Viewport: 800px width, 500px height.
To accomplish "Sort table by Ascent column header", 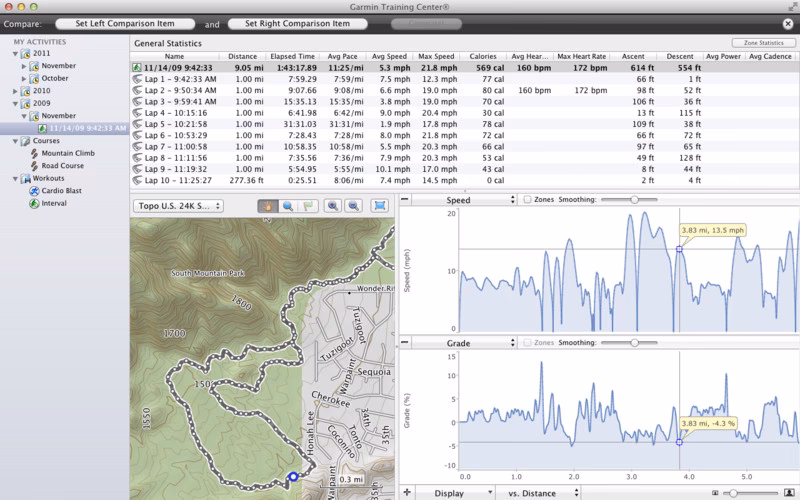I will tap(633, 56).
